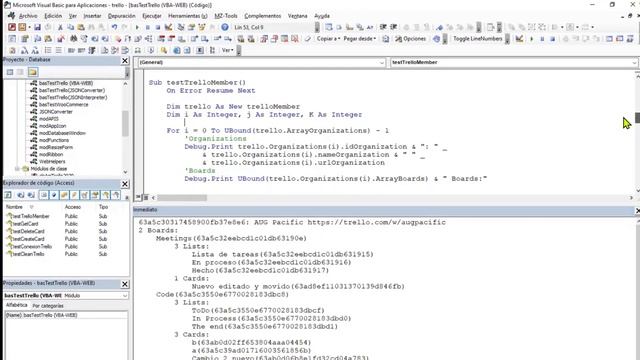Select testConexionTrello in the Code Explorer list
Viewport: 640px width, 360px height.
click(x=31, y=247)
